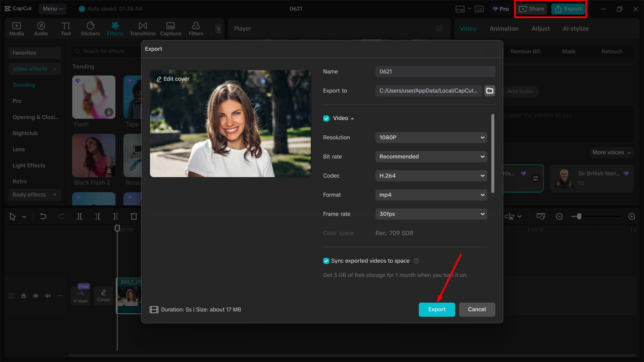
Task: Uncheck the Video export checkbox
Action: (x=326, y=118)
